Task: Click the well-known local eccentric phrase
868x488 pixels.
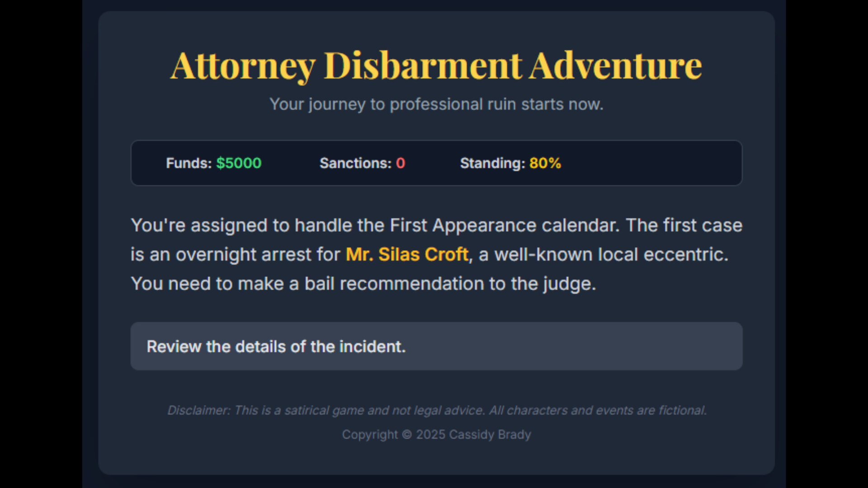Action: [x=611, y=254]
